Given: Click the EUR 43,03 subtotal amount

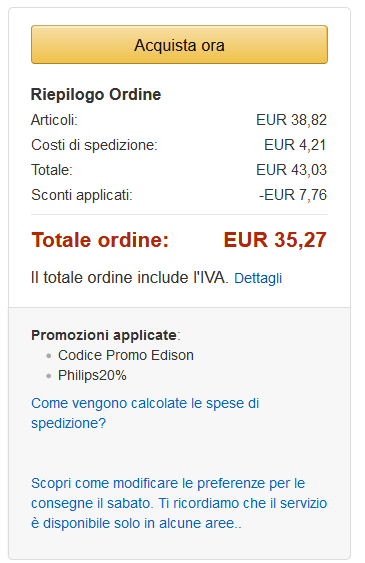Looking at the screenshot, I should 291,170.
